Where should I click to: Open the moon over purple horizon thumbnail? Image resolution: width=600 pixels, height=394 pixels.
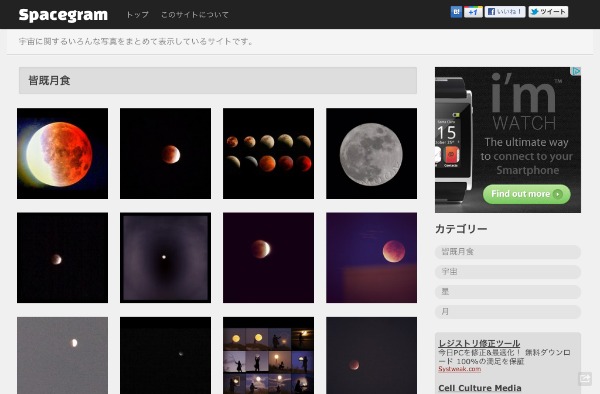click(371, 258)
